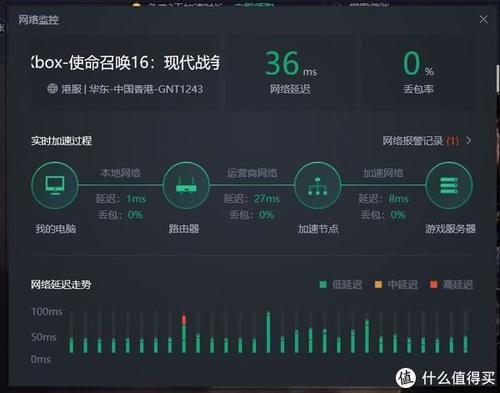
Task: Click the 加速节点 label
Action: coord(318,229)
